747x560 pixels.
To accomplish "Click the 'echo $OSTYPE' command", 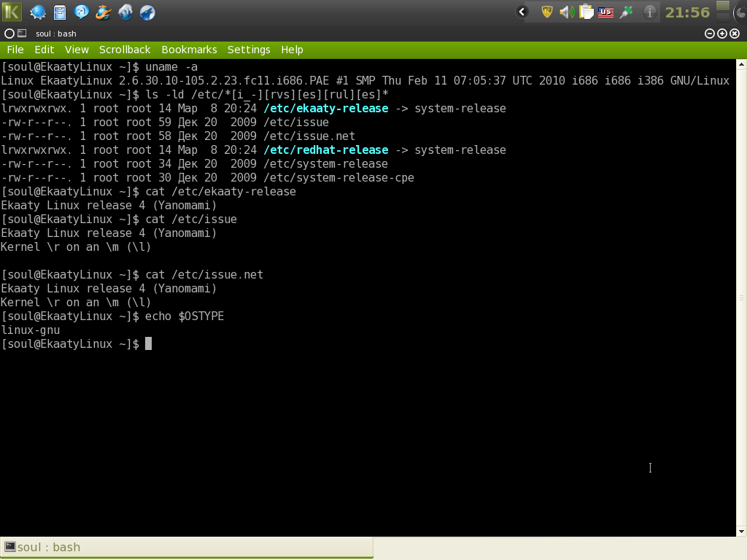I will click(185, 316).
